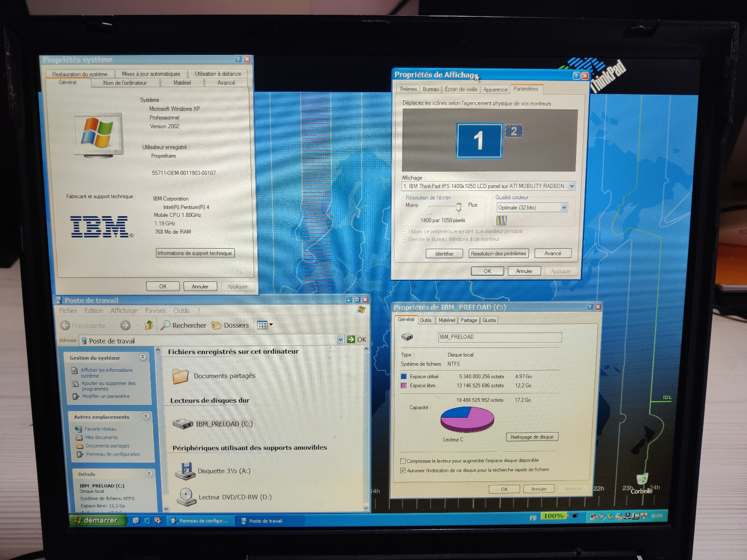Screen dimensions: 747x560
Task: Click the forward arrow in Poste de travail
Action: 125,325
